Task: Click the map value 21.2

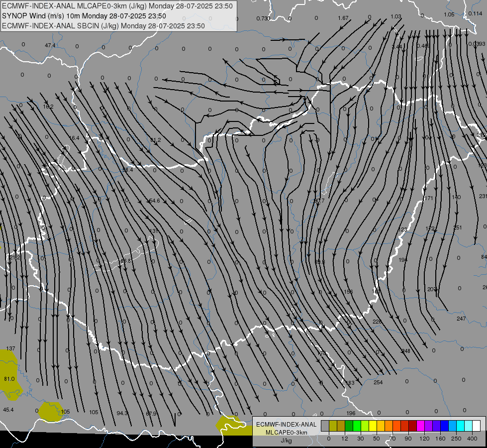Action: pyautogui.click(x=15, y=257)
